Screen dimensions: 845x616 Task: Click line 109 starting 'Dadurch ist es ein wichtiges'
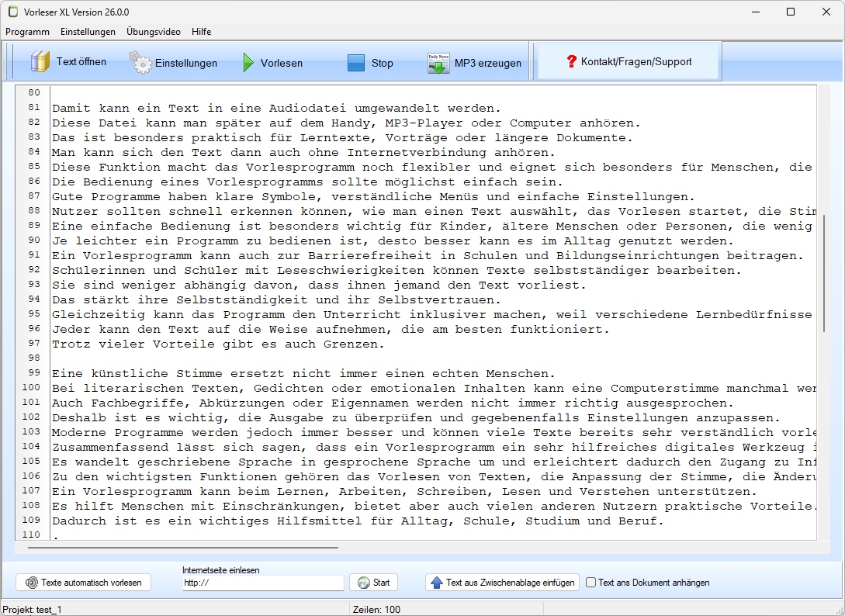358,521
